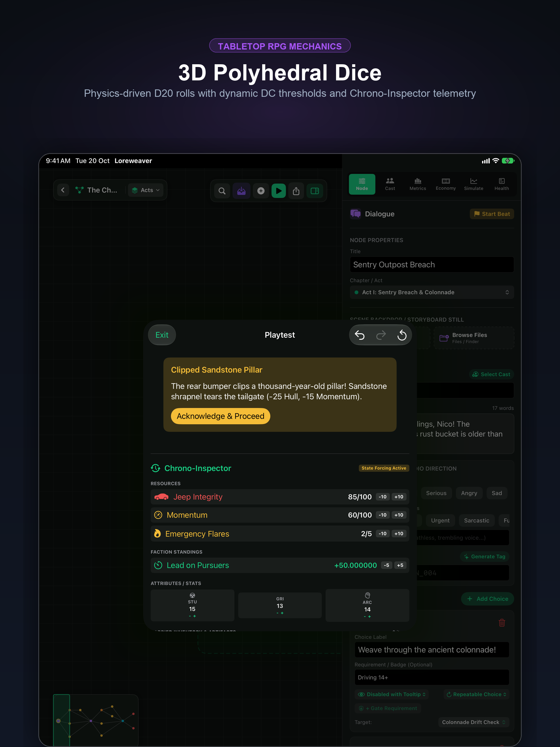The width and height of the screenshot is (560, 747).
Task: Decrease Lead on Pursuers by 5
Action: coord(386,565)
